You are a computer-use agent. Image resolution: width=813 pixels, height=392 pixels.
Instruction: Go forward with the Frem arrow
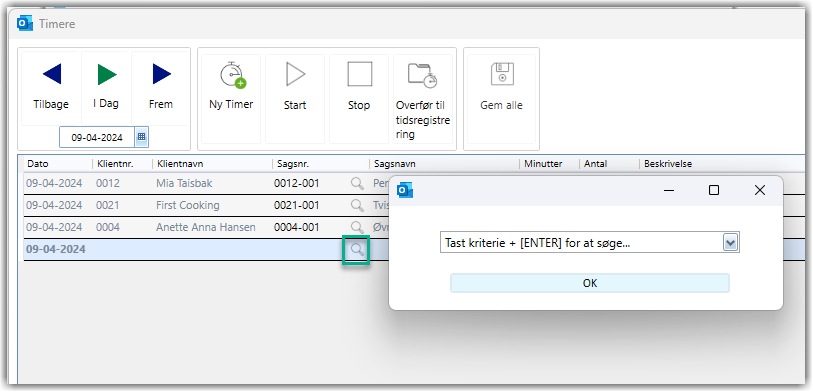click(162, 74)
